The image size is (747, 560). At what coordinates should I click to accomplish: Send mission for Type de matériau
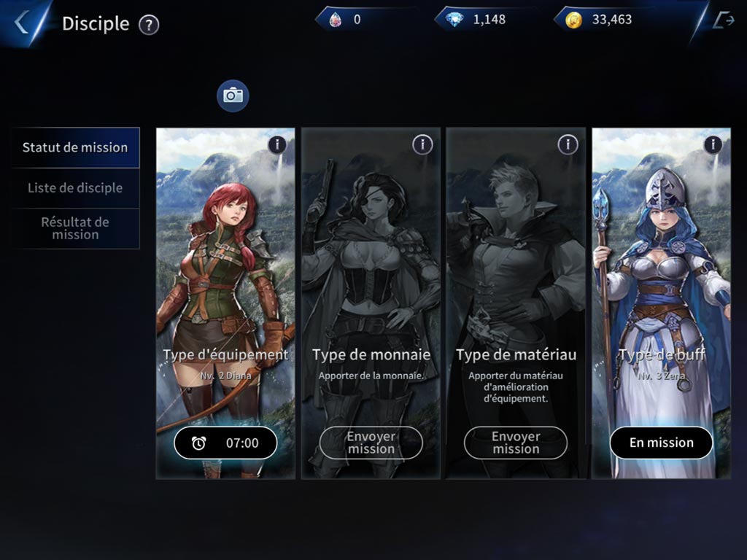tap(516, 443)
